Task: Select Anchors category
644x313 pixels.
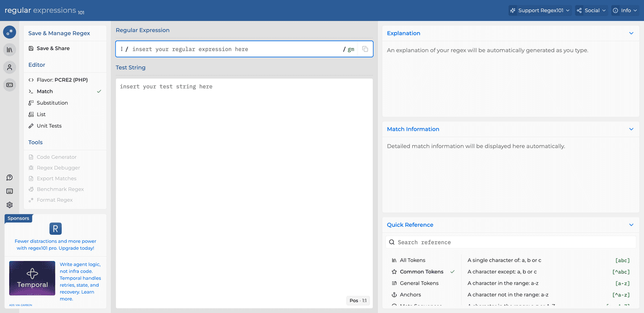Action: pyautogui.click(x=423, y=295)
